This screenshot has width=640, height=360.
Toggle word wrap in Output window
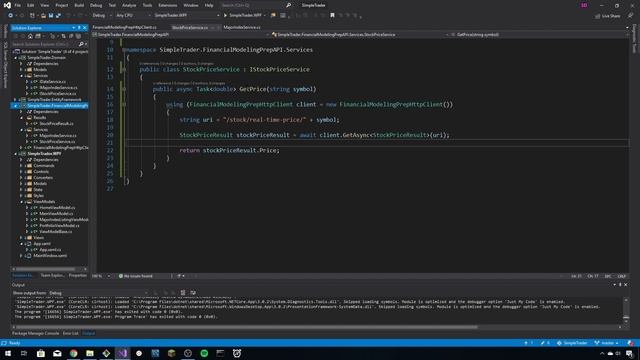pyautogui.click(x=193, y=293)
